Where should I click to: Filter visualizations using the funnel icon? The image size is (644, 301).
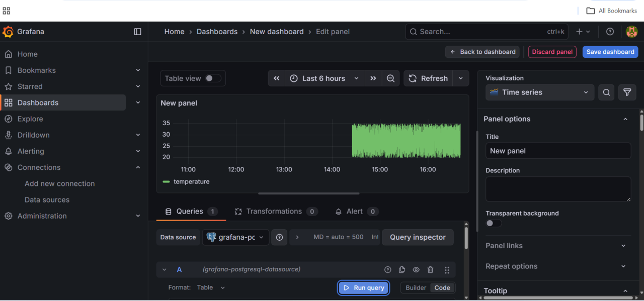pos(627,92)
